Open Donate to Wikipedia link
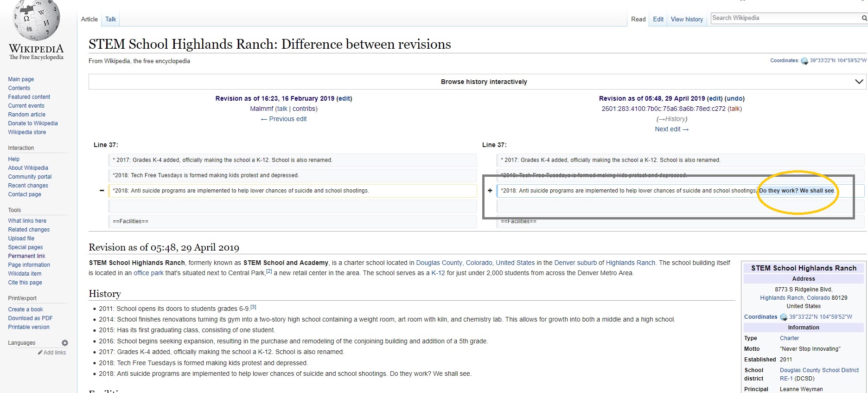The image size is (868, 393). point(33,123)
